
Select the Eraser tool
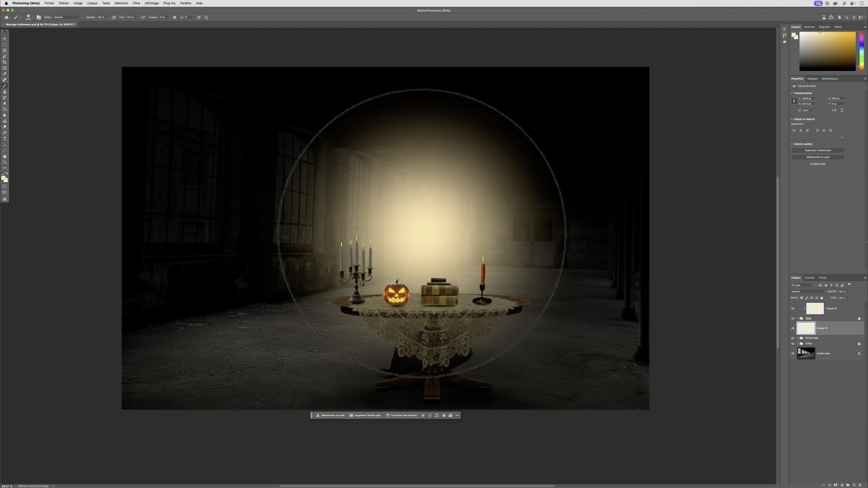point(5,104)
